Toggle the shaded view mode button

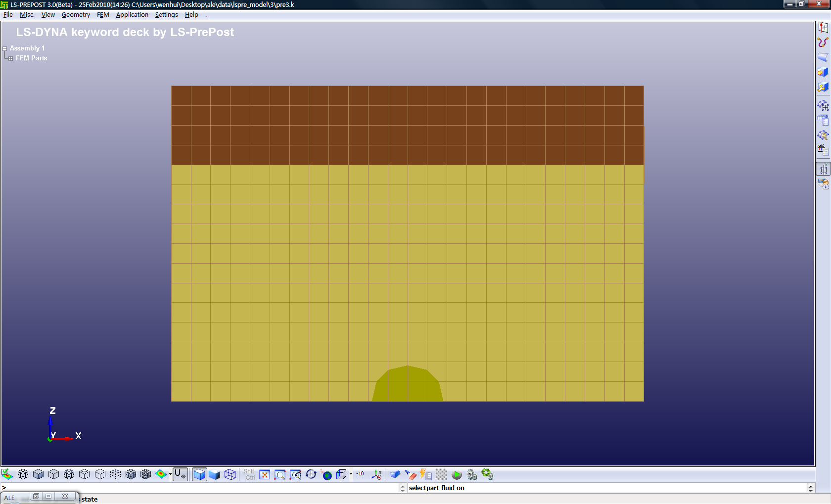coord(199,475)
